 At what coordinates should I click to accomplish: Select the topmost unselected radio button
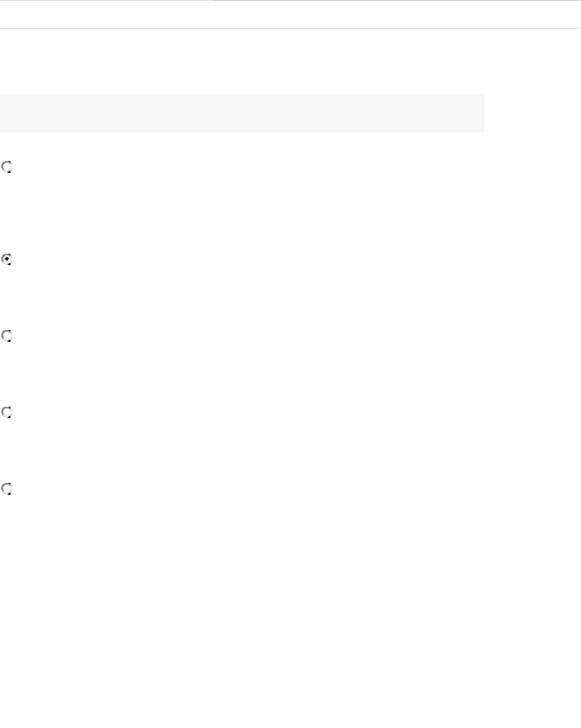(x=7, y=167)
